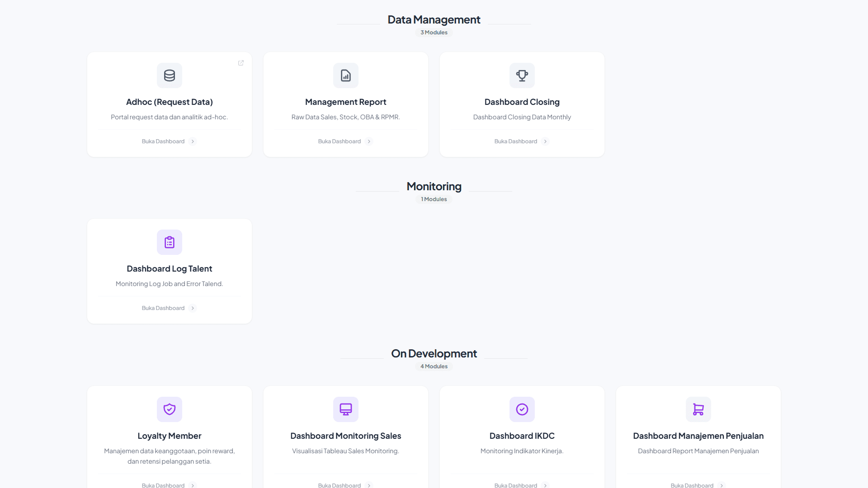Click the 4 Modules badge
This screenshot has width=868, height=488.
click(434, 366)
